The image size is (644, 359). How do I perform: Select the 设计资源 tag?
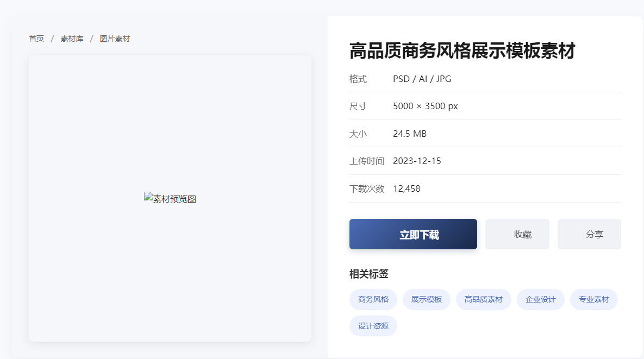(x=373, y=325)
